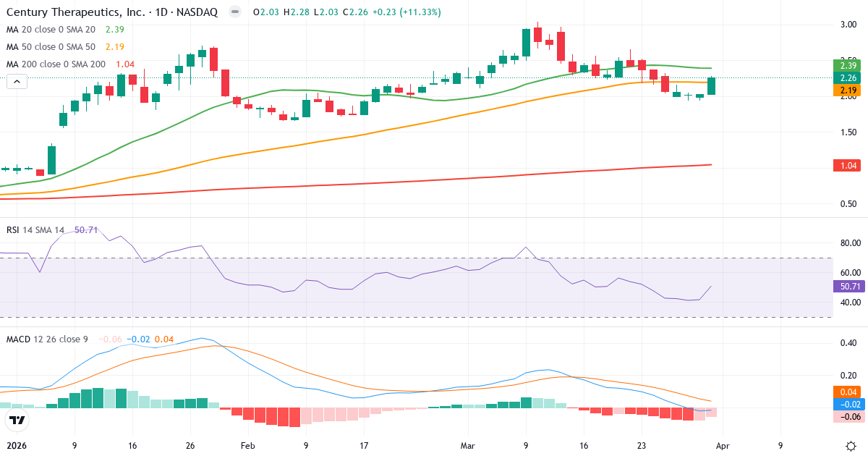Click the eye icon next to NASDAQ
Screen dimensions: 868x456
click(x=233, y=12)
